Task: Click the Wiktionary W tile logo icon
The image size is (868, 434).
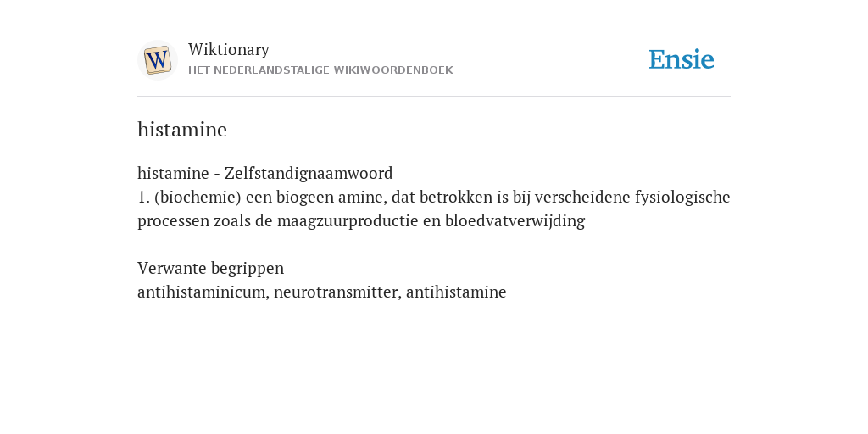Action: pos(157,60)
